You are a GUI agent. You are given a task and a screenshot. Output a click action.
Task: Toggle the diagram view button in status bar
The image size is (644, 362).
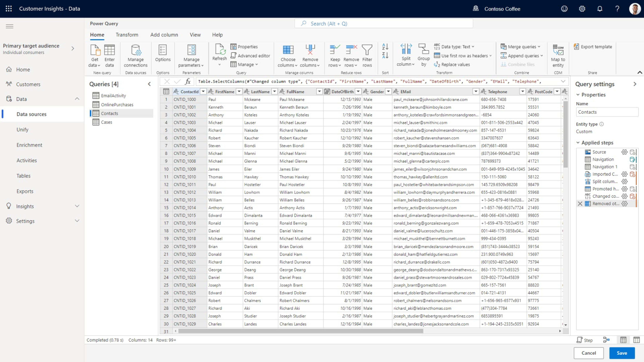606,340
